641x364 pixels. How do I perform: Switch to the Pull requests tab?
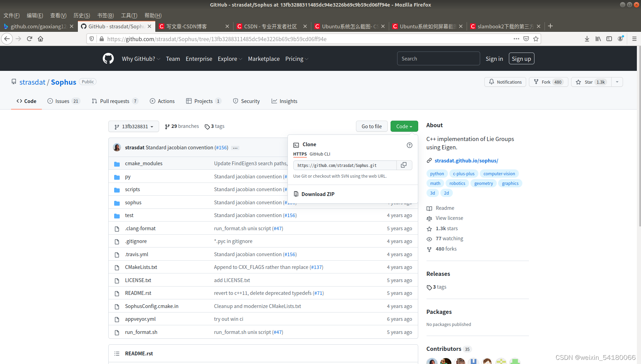(115, 101)
